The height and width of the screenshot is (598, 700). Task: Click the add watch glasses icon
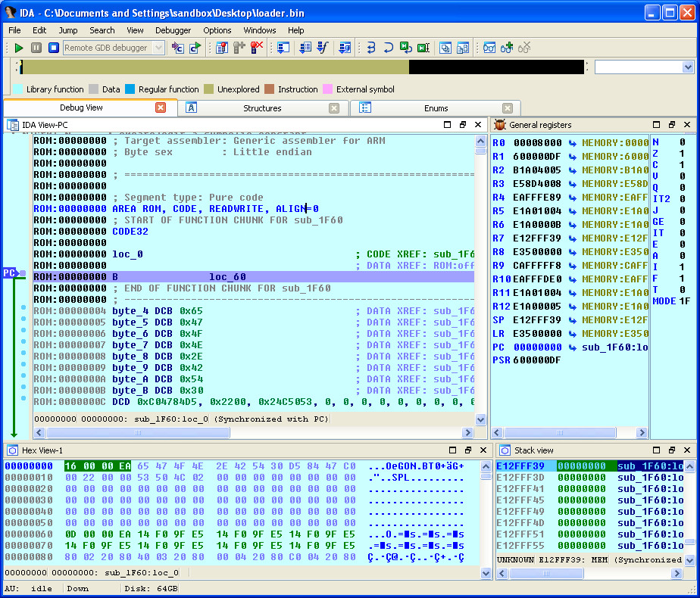point(507,48)
